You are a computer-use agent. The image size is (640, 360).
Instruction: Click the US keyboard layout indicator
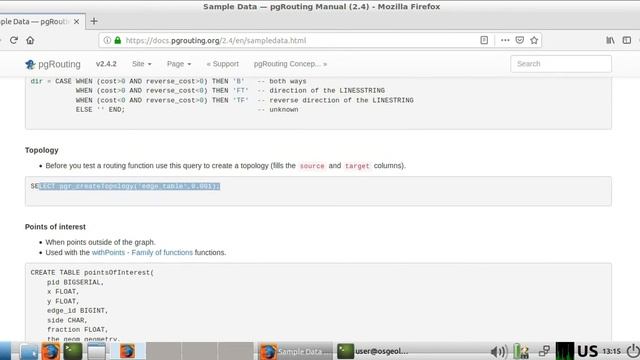(587, 351)
